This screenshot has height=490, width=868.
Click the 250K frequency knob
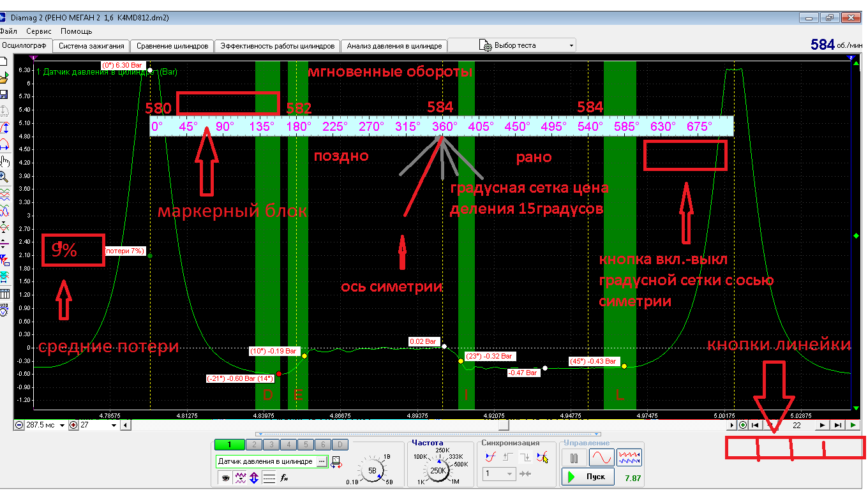coord(438,471)
